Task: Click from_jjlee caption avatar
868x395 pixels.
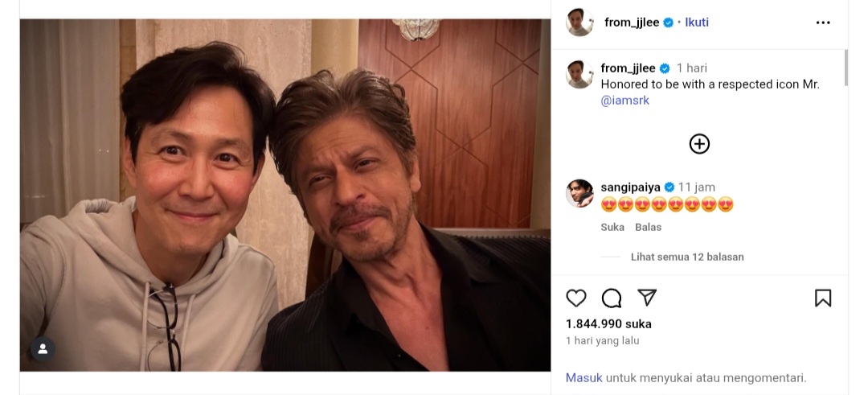Action: 579,74
